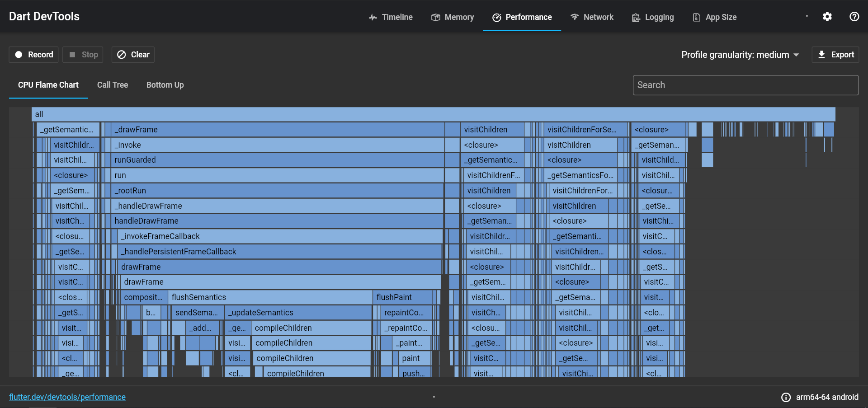Click the Network monitoring icon
The height and width of the screenshot is (408, 868).
[574, 17]
